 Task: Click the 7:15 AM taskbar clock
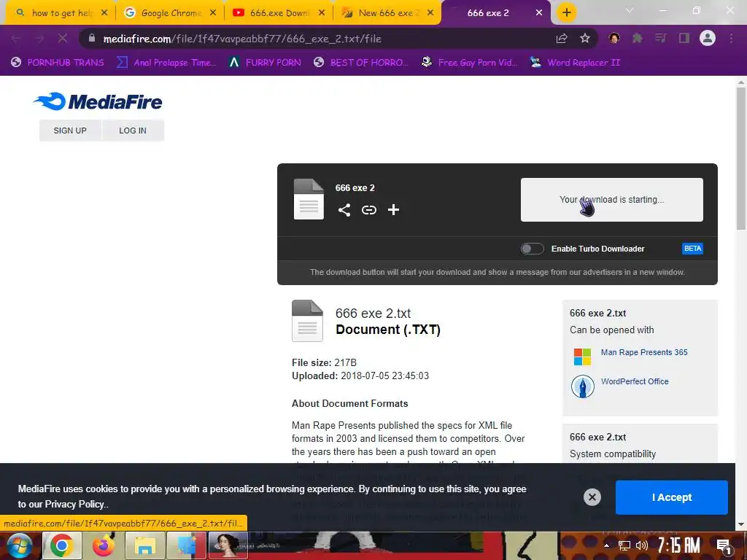coord(678,545)
